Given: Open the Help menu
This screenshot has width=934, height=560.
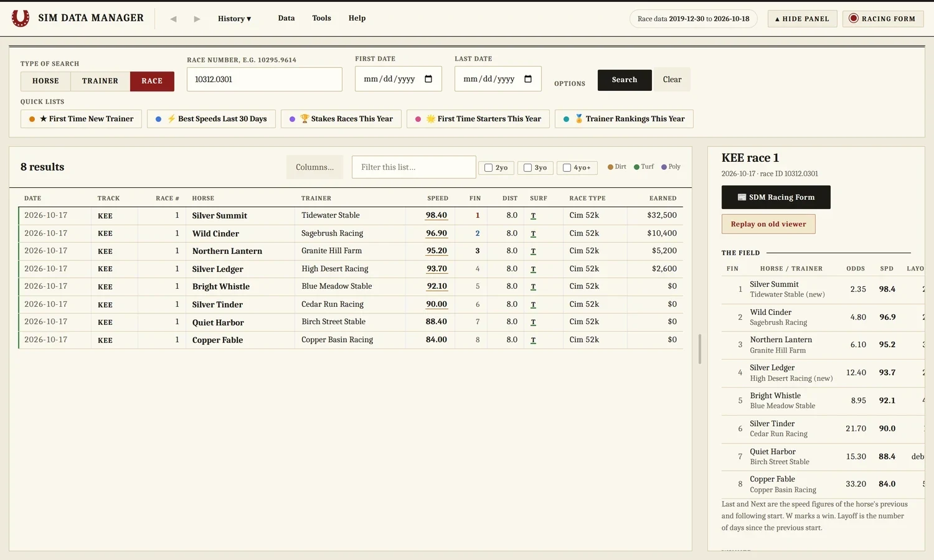Looking at the screenshot, I should [x=357, y=18].
